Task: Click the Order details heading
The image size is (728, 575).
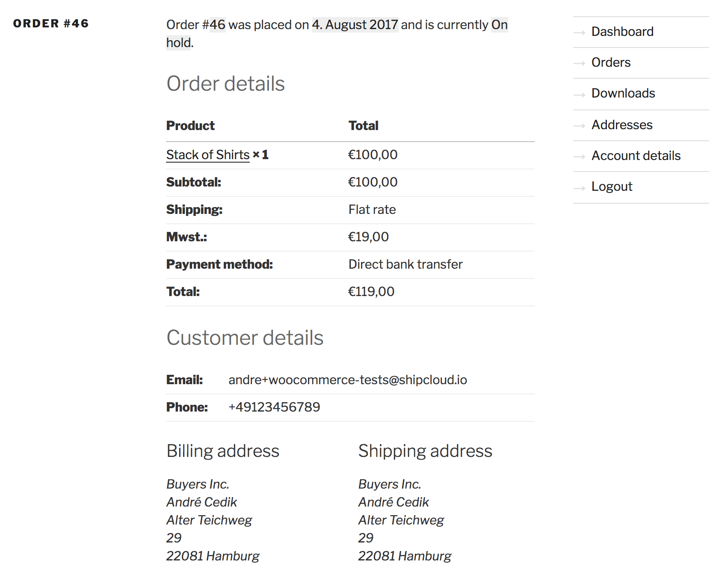Action: coord(226,83)
